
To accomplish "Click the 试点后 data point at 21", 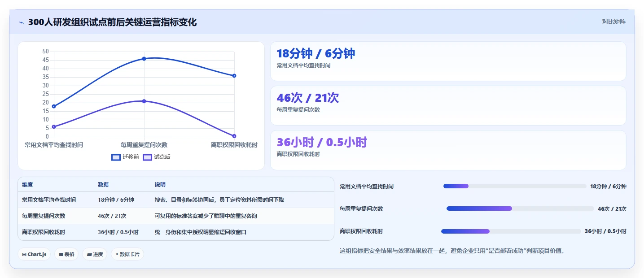I will click(144, 101).
